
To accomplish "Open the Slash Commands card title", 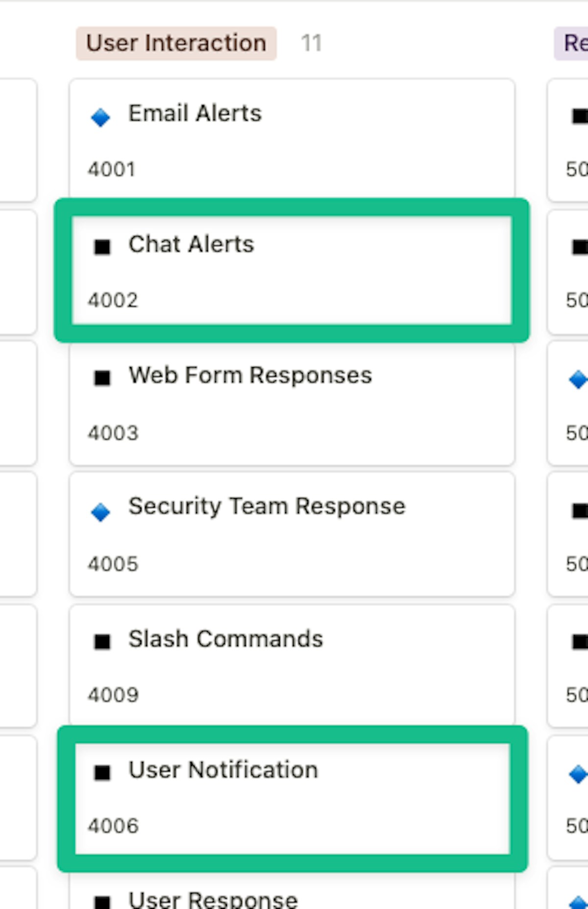I will [225, 639].
